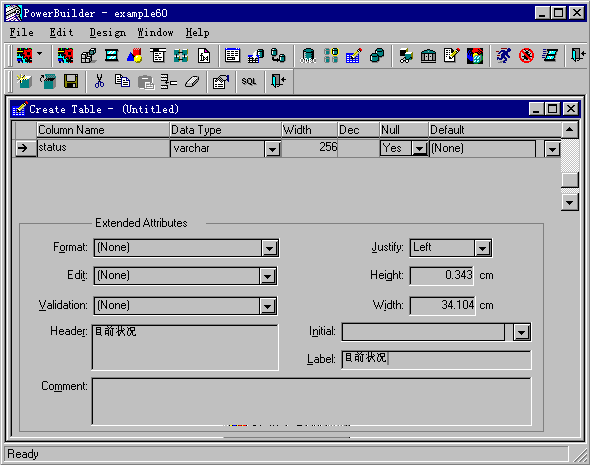This screenshot has width=590, height=466.
Task: Open the Validation (None) dropdown
Action: (x=268, y=306)
